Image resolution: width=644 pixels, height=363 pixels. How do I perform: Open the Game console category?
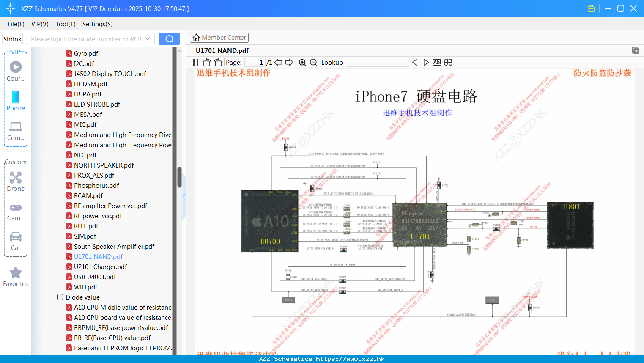(16, 212)
